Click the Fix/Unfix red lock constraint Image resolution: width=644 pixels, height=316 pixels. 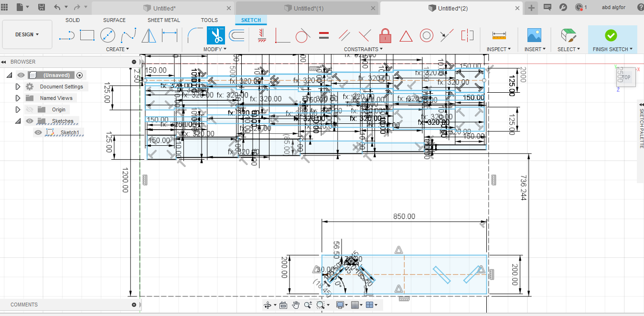[x=385, y=35]
